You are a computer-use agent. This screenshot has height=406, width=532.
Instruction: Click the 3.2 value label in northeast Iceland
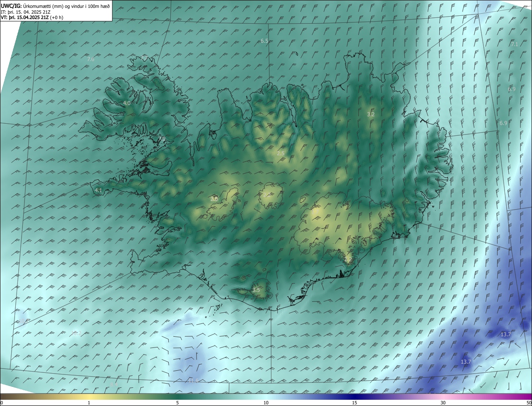click(x=371, y=114)
